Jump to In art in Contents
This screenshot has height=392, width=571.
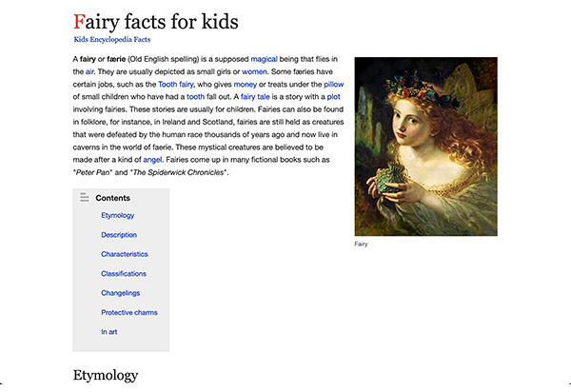point(109,331)
